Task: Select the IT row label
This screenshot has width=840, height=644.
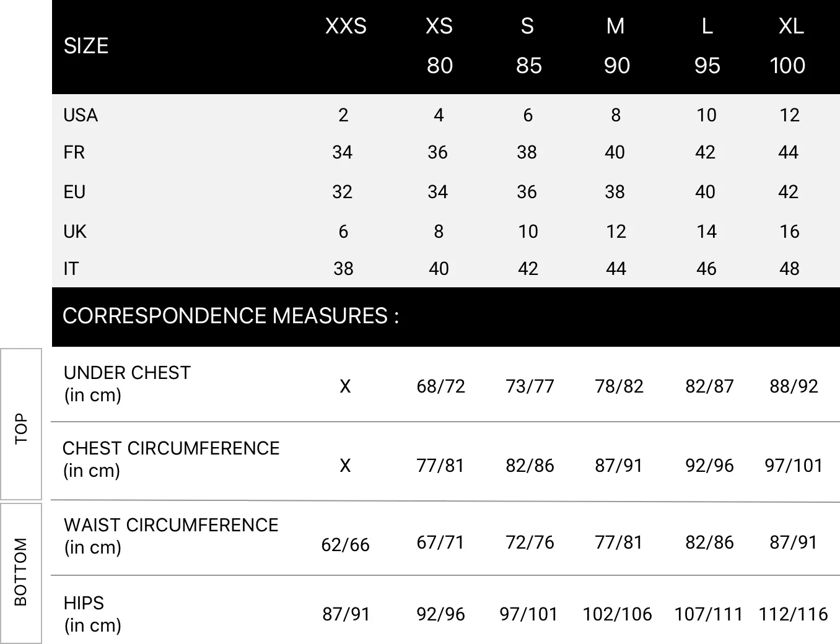Action: pos(71,269)
